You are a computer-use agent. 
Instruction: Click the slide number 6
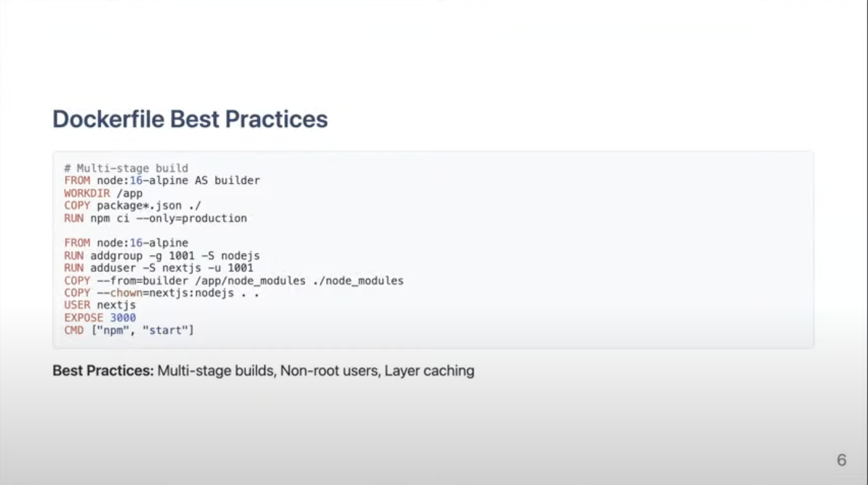coord(842,460)
